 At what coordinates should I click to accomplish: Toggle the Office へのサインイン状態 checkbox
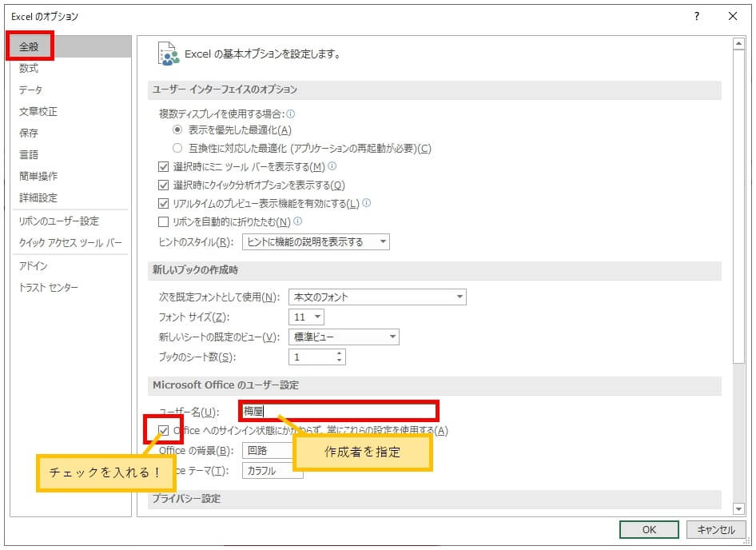(164, 430)
